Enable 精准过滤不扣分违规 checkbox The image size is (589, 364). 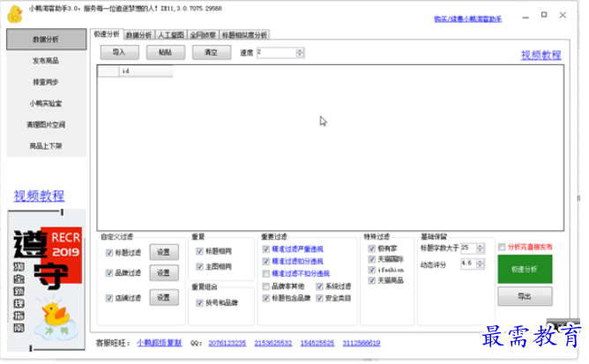click(x=266, y=273)
